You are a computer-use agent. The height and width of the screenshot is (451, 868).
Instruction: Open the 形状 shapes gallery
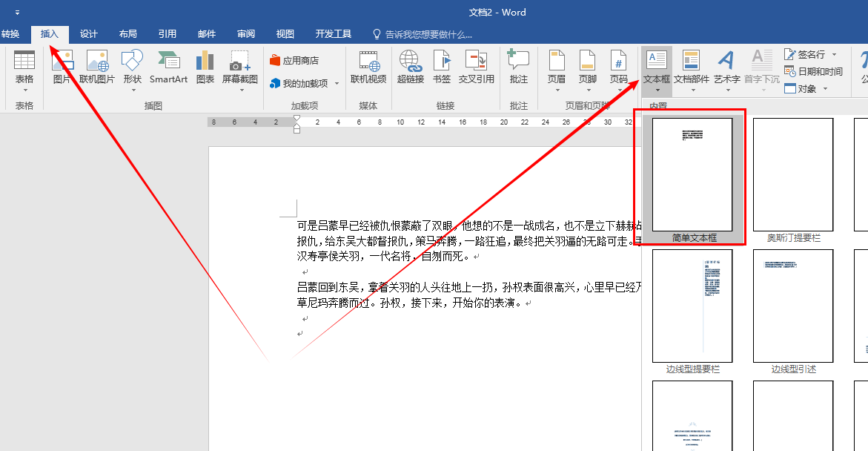pos(132,71)
